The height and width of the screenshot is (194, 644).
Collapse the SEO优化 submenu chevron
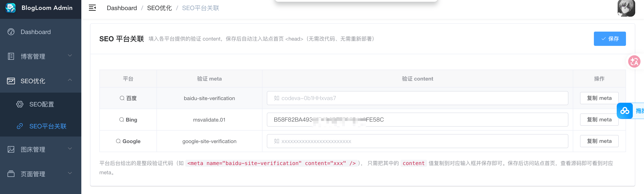[x=70, y=80]
